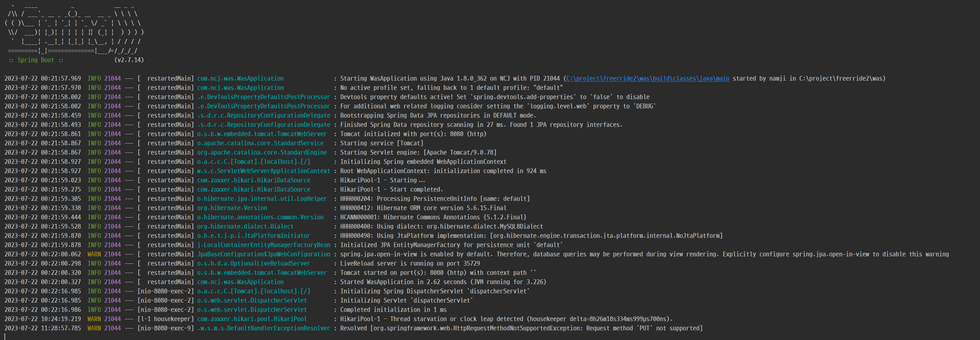Select 'No active profile set' log message
The image size is (980, 340).
click(x=451, y=88)
